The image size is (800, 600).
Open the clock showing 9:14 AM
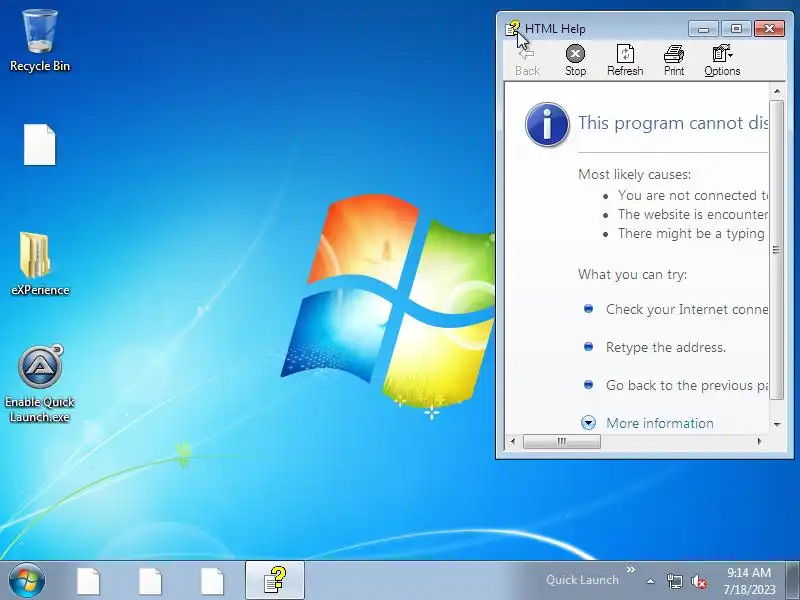tap(749, 581)
